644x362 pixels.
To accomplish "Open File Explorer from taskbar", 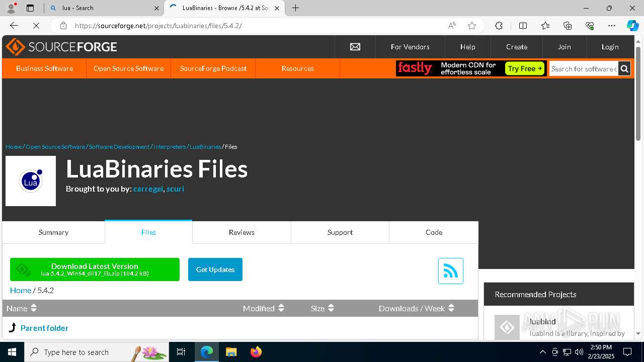I will (x=231, y=352).
